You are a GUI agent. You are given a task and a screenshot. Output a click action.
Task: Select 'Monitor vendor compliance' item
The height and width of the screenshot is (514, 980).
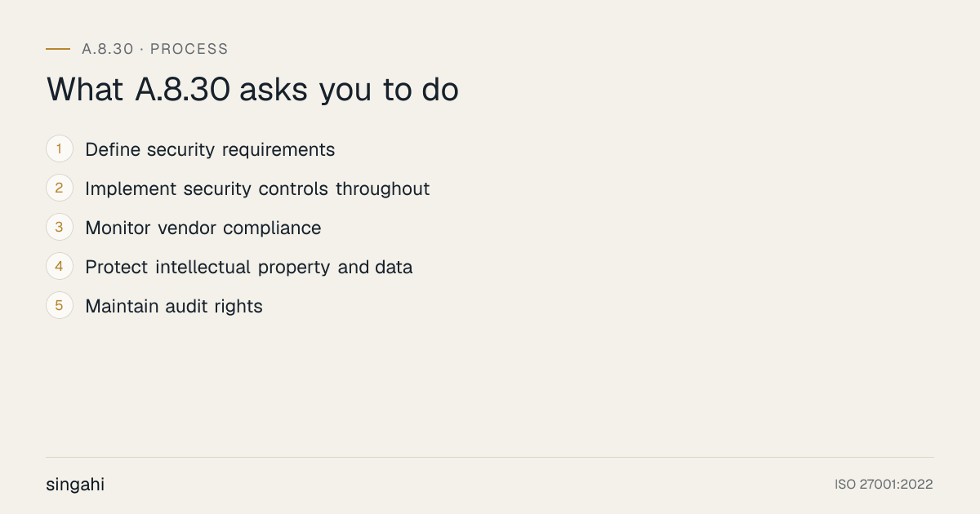tap(203, 228)
